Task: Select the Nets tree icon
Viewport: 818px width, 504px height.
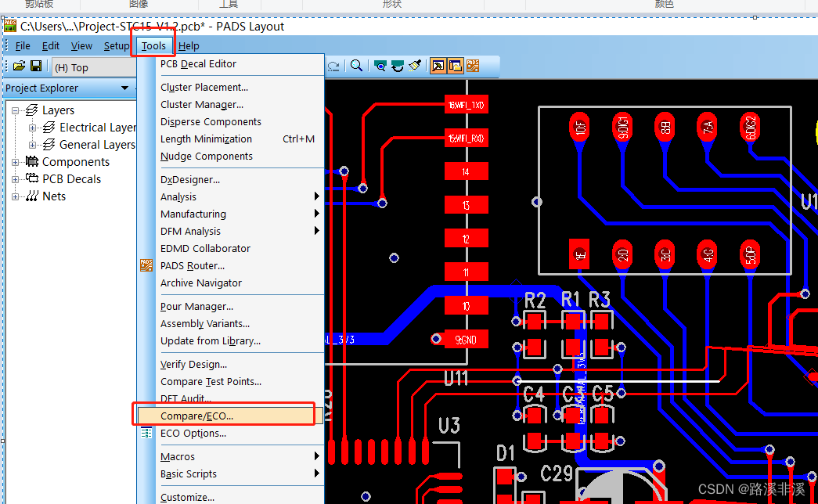Action: pyautogui.click(x=32, y=196)
